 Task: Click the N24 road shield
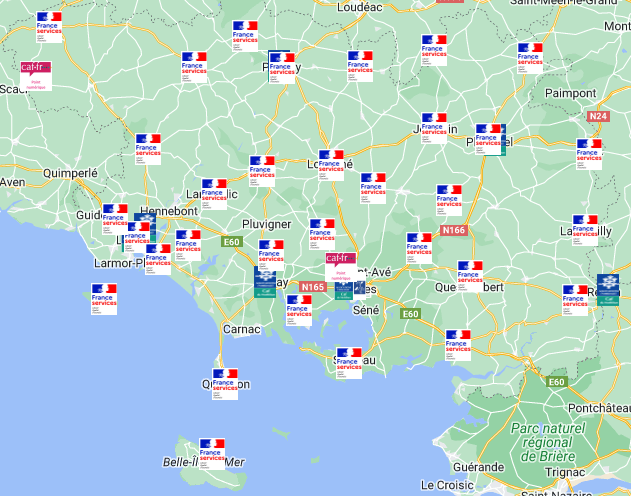598,116
